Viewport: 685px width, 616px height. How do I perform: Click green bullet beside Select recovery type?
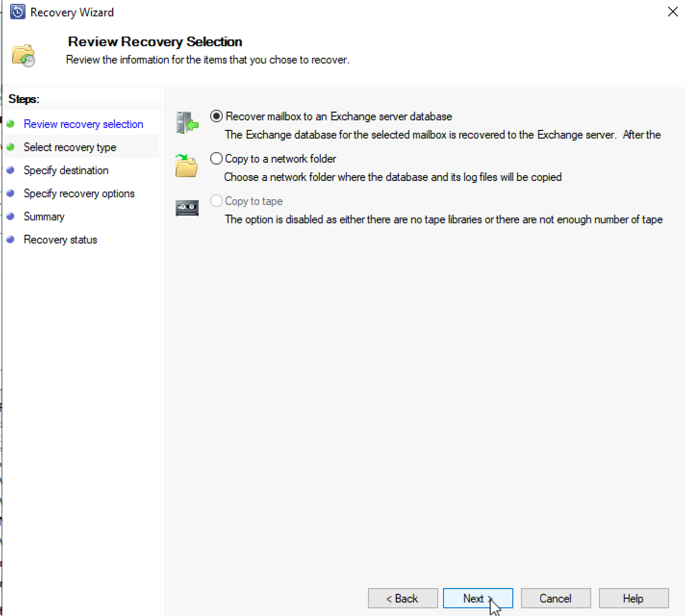[x=11, y=147]
